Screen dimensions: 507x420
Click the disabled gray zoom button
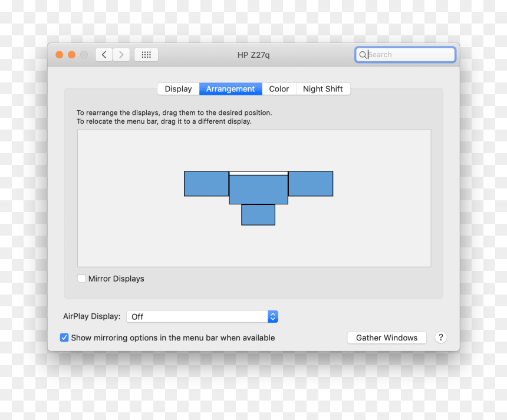pyautogui.click(x=84, y=55)
